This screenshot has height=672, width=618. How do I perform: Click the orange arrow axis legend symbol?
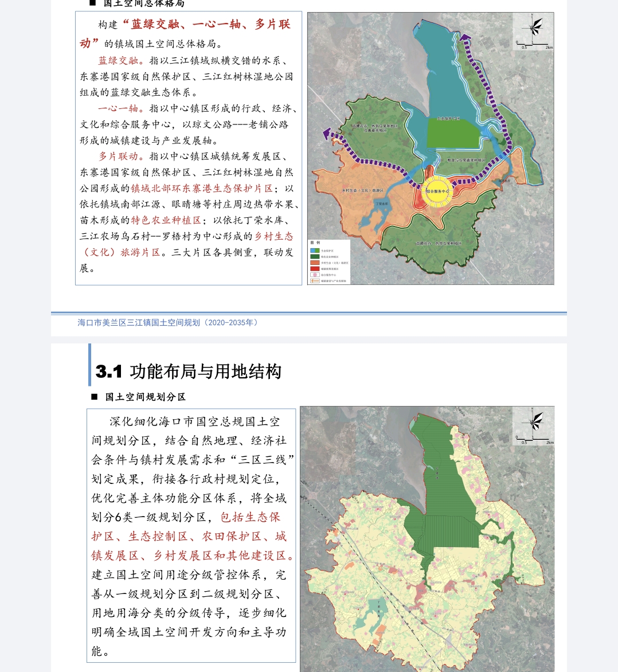tap(315, 281)
